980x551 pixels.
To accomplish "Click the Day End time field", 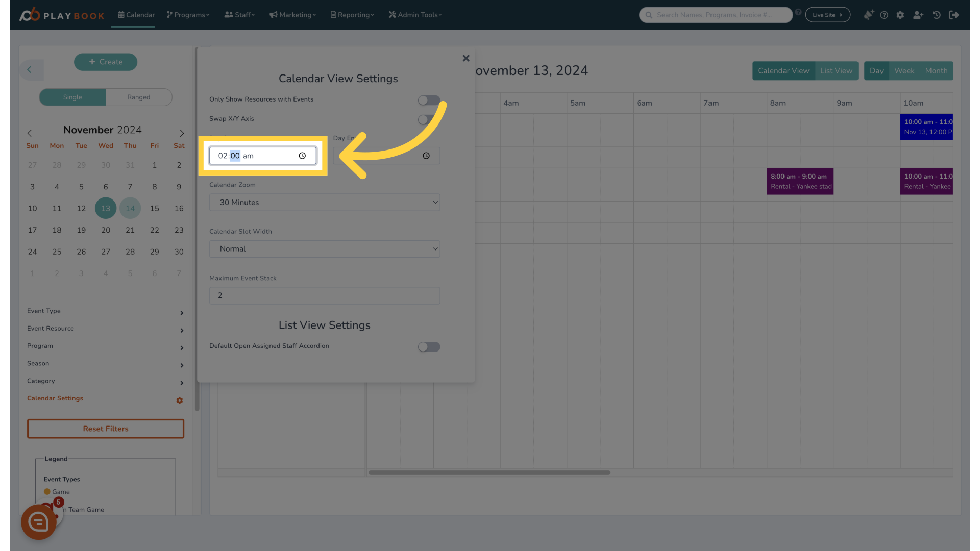I will [386, 156].
